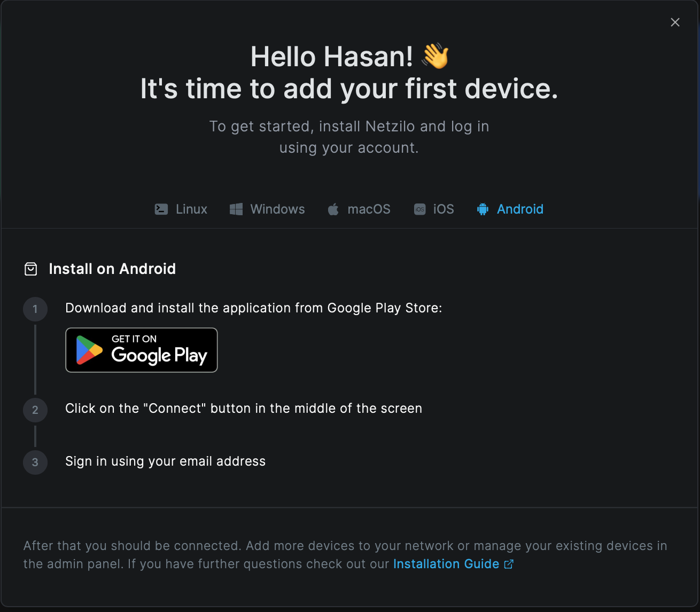Screen dimensions: 700x612
Task: Click the iOS badge icon
Action: click(419, 209)
